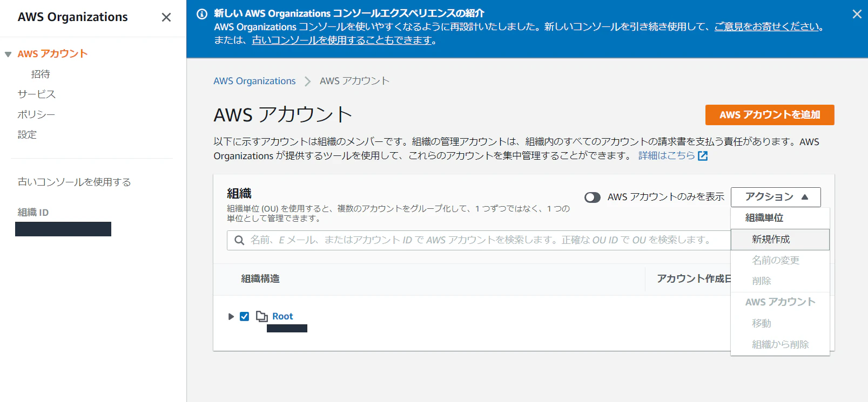Open ご意見をお寄せください feedback link
Image resolution: width=868 pixels, height=402 pixels.
coord(766,26)
